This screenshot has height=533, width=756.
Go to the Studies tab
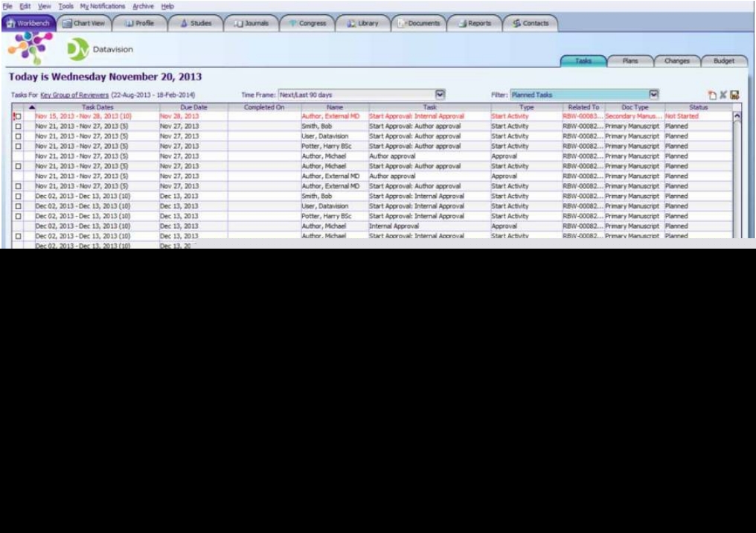pyautogui.click(x=196, y=23)
